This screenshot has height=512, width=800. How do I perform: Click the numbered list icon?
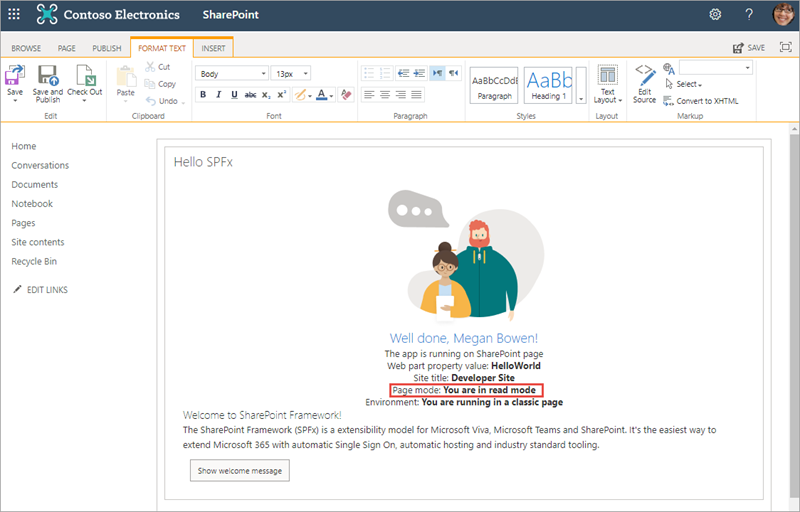pos(385,73)
